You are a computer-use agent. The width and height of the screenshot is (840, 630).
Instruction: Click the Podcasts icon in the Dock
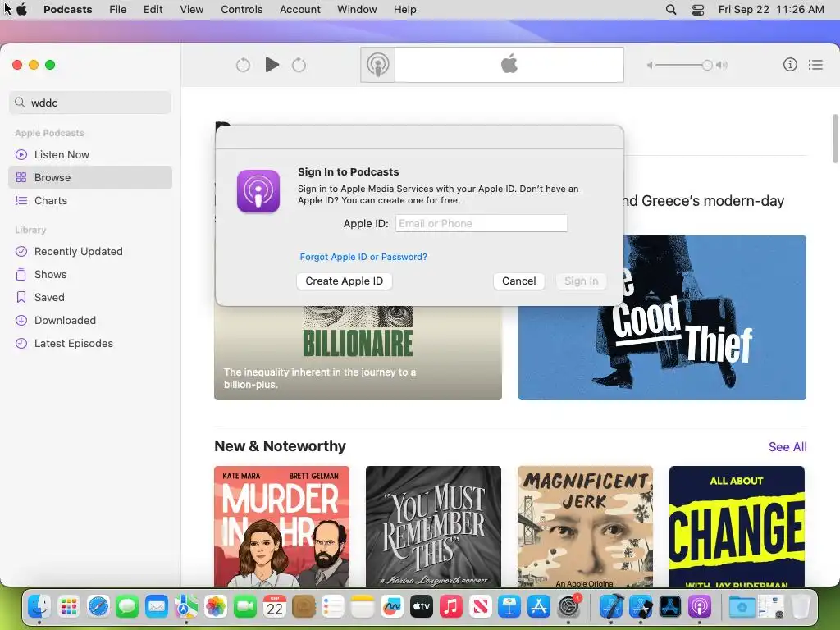pos(699,606)
